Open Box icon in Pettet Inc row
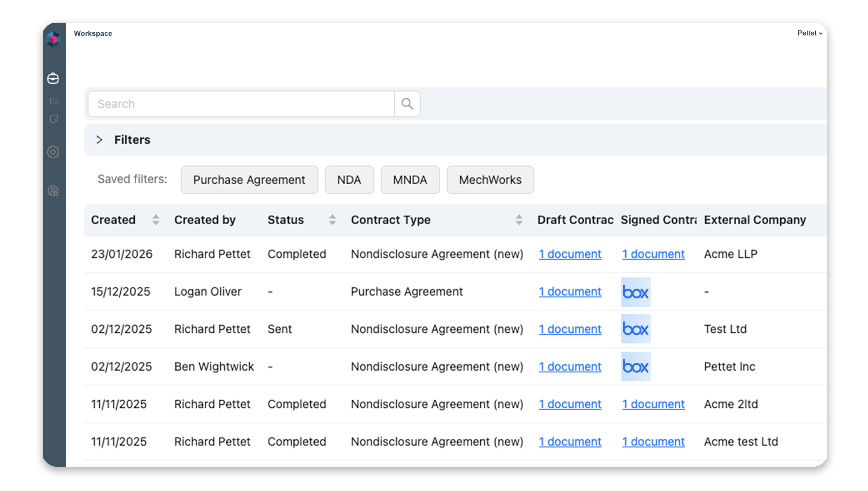The height and width of the screenshot is (491, 868). click(x=636, y=366)
